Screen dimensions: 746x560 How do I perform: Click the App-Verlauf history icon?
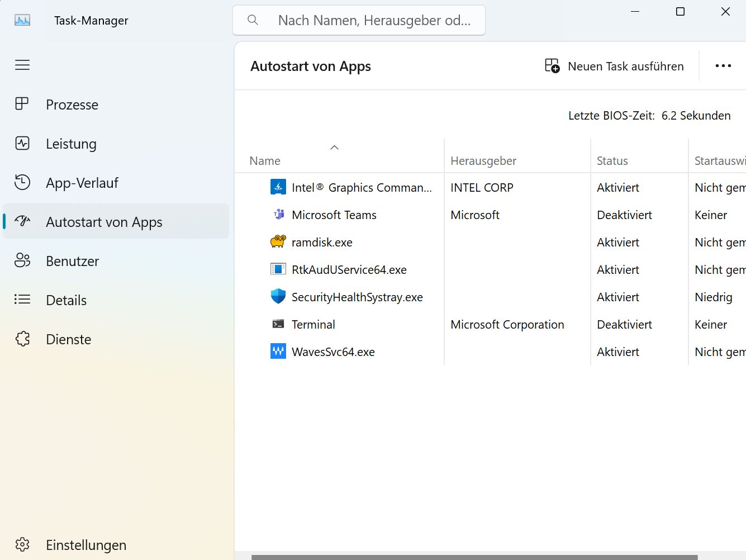(x=22, y=183)
